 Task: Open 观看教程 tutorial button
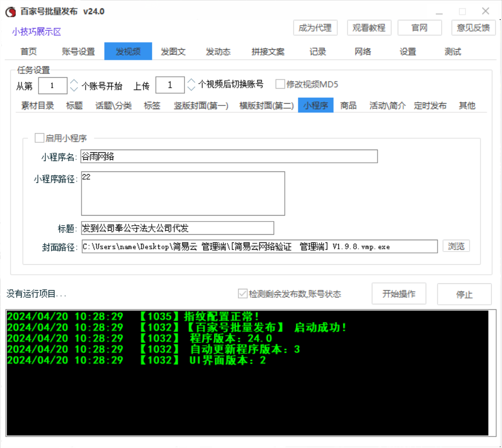tap(369, 28)
